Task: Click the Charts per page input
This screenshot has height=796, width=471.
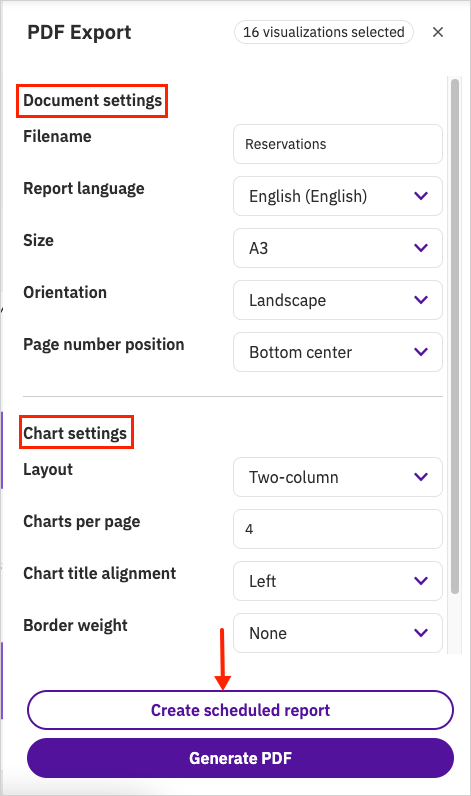Action: pos(338,529)
